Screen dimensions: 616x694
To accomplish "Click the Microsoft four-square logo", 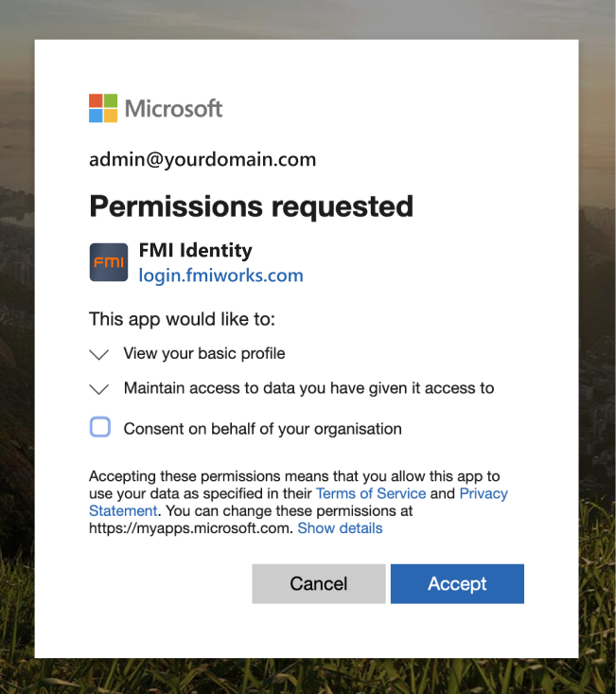I will click(103, 108).
